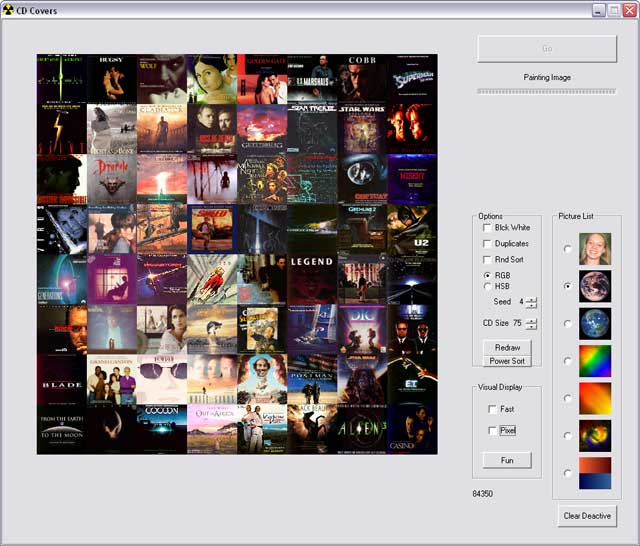This screenshot has width=640, height=546.
Task: Select the Speed cover tile
Action: coord(212,229)
